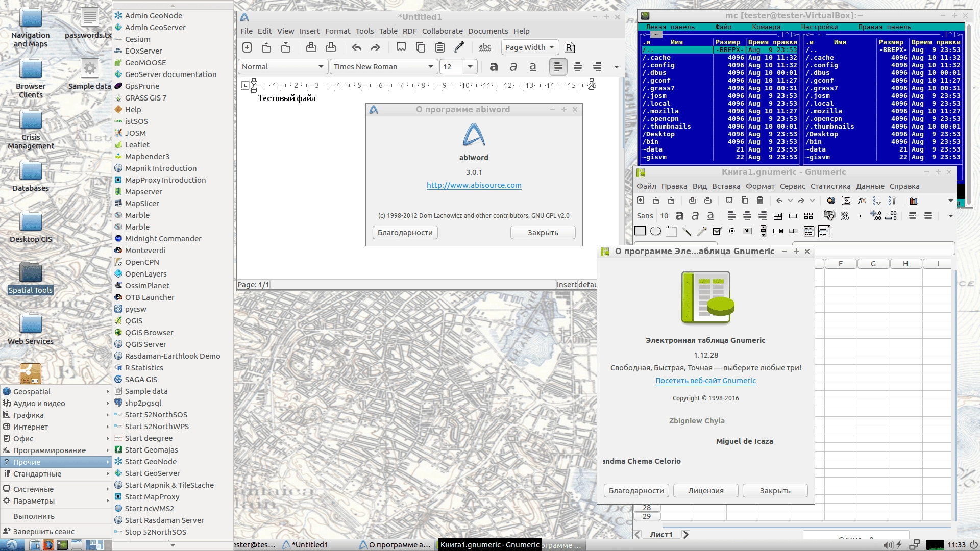Image resolution: width=980 pixels, height=551 pixels.
Task: Insert a chart using Gnumeric chart icon
Action: (914, 201)
